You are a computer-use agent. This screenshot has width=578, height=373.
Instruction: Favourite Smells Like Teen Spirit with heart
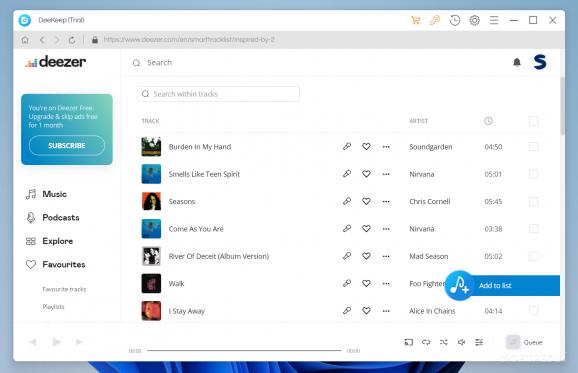click(366, 174)
